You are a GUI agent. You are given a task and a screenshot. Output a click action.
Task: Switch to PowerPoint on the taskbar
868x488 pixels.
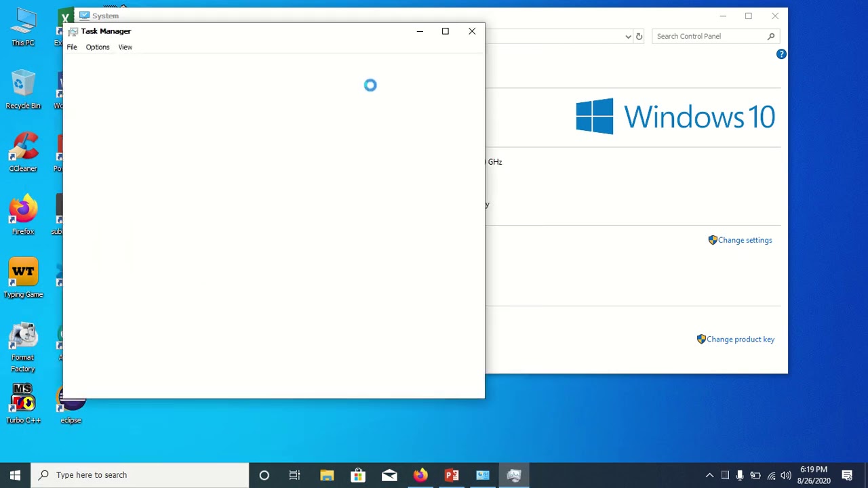pos(452,475)
